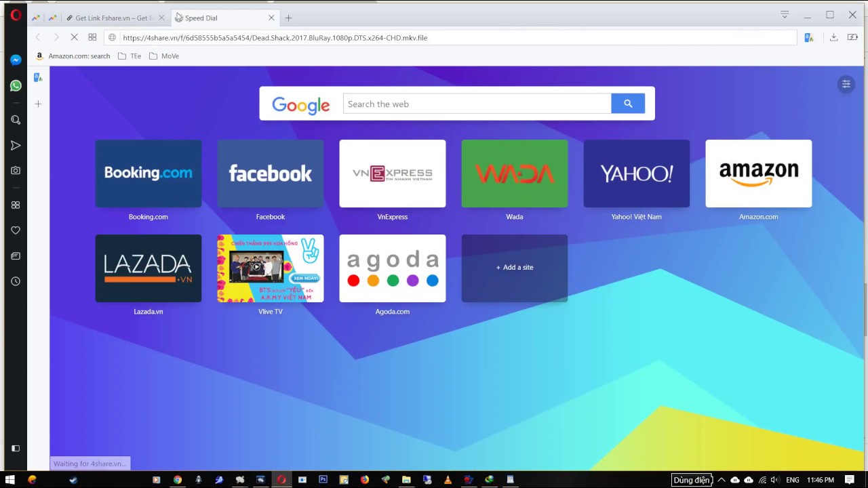This screenshot has height=488, width=868.
Task: Focus the Google Search the web box
Action: (x=477, y=104)
